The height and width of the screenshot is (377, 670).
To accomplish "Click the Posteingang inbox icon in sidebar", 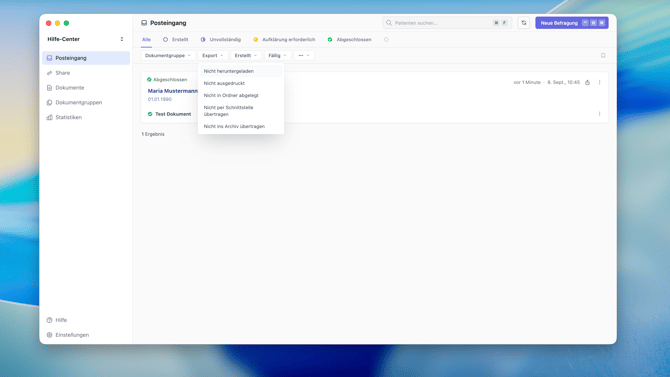I will pos(50,58).
